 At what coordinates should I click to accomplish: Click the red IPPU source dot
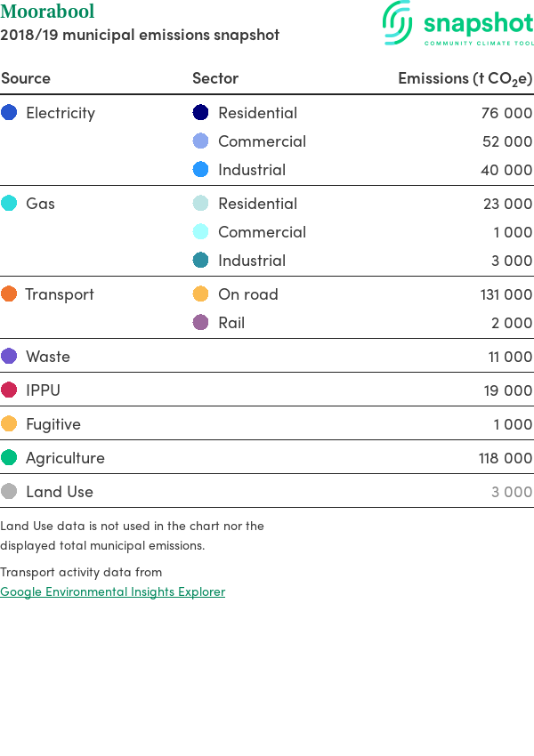click(9, 390)
